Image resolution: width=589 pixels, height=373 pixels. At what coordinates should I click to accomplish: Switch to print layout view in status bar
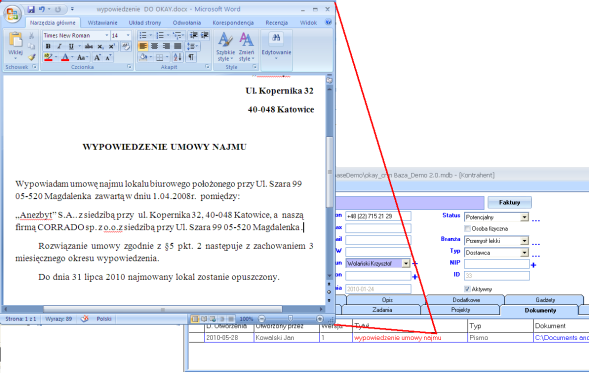(x=195, y=319)
